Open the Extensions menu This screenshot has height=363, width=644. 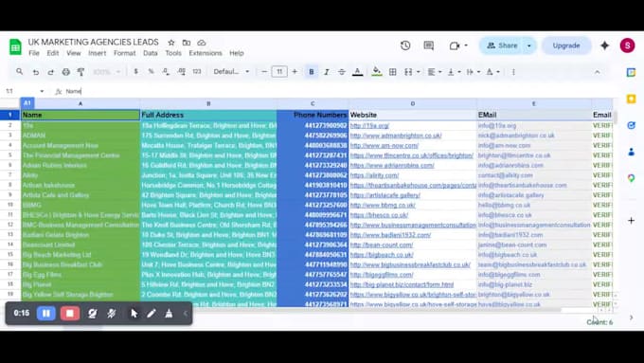coord(206,53)
